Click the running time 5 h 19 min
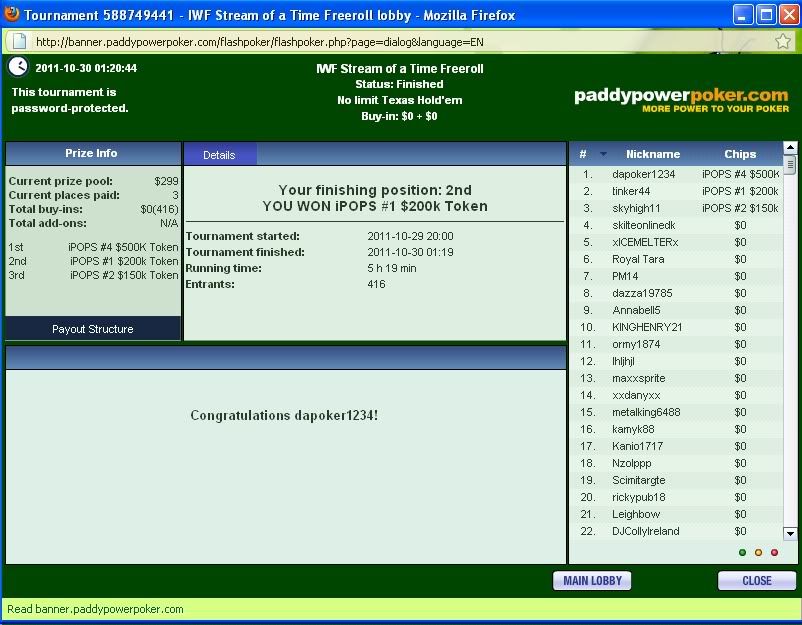Viewport: 802px width, 625px height. click(x=392, y=268)
